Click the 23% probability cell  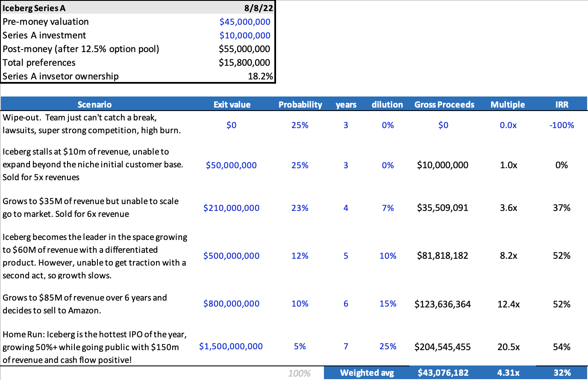click(x=300, y=208)
